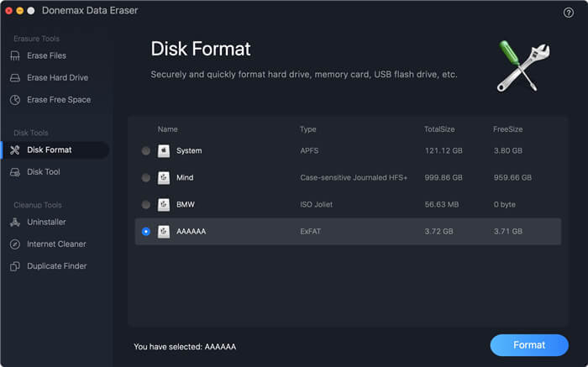
Task: Click the Erase Hard Drive icon
Action: coord(15,78)
